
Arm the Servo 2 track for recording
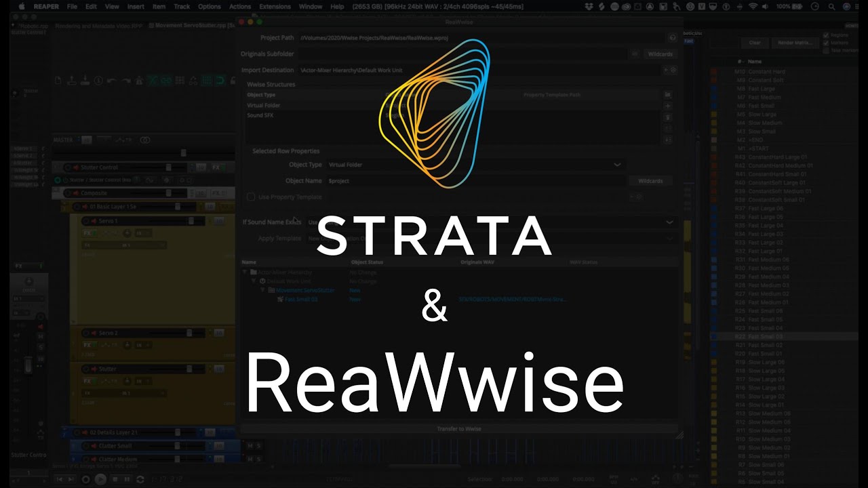pyautogui.click(x=86, y=333)
